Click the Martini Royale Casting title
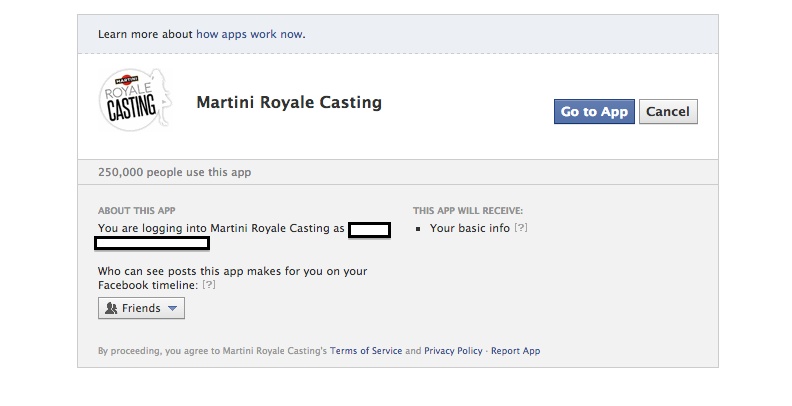792x406 pixels. pos(289,102)
